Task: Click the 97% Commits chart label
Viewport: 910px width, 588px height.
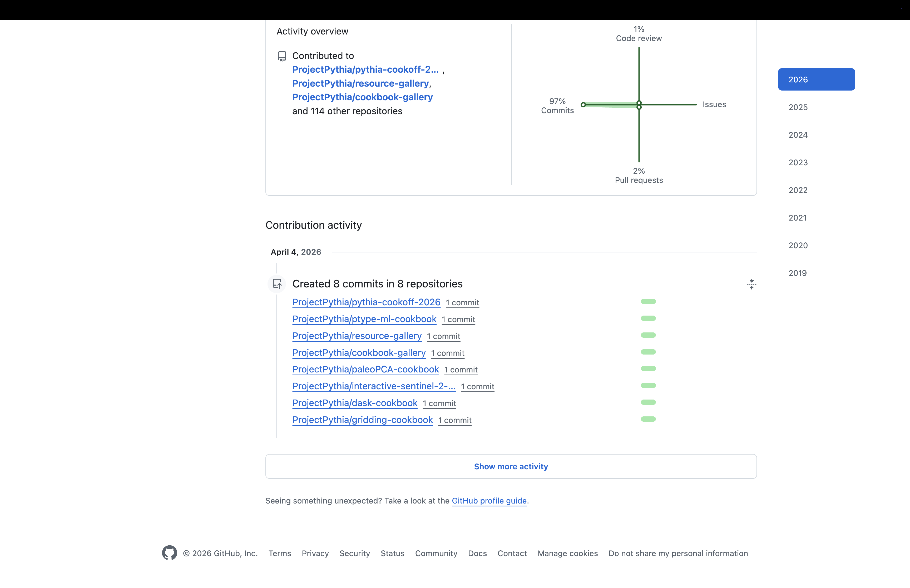Action: click(x=557, y=106)
